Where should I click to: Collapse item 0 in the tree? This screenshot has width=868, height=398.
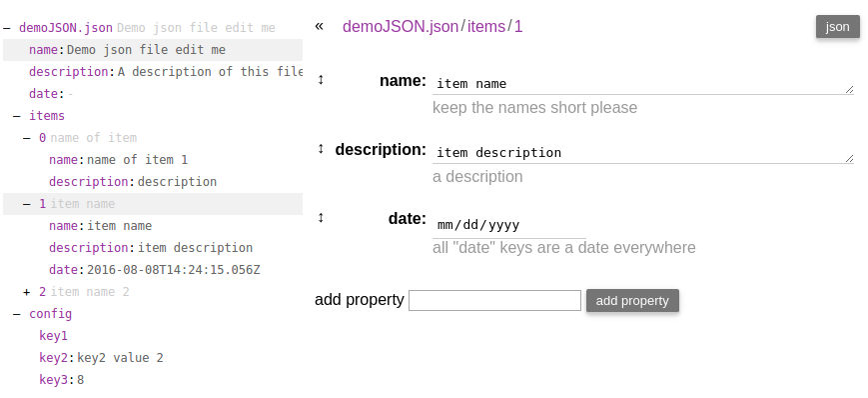pyautogui.click(x=27, y=138)
